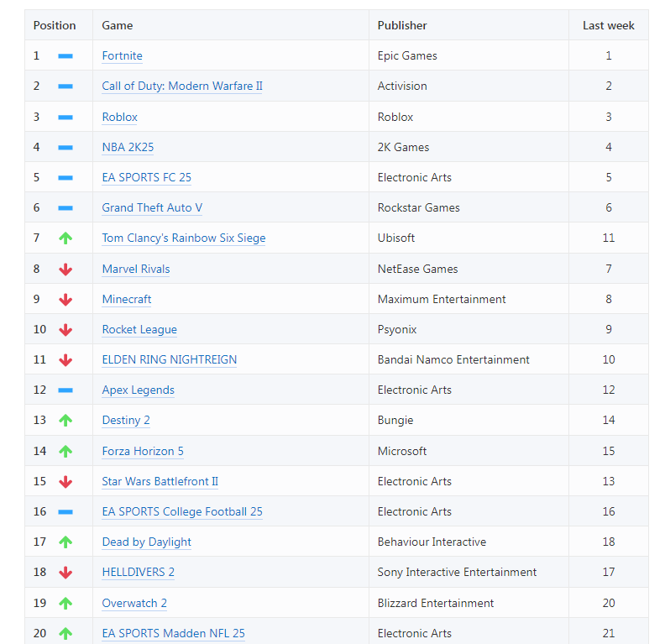Click red down arrow in Marvel Rivals row
Screen dimensions: 665x644
(x=65, y=270)
